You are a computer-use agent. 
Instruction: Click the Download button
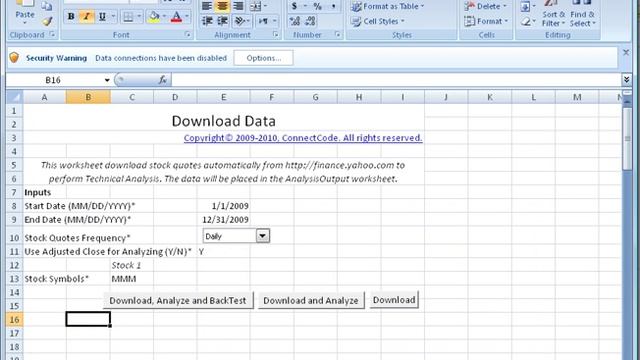point(394,300)
